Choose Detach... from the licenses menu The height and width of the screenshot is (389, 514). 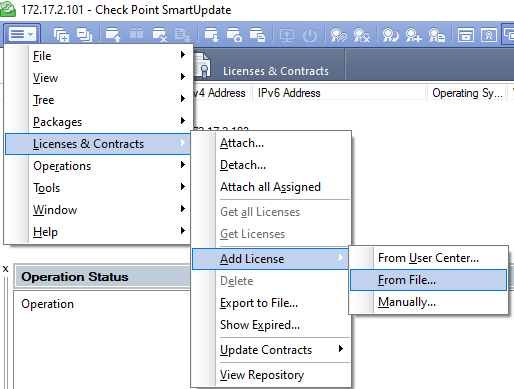(x=271, y=165)
